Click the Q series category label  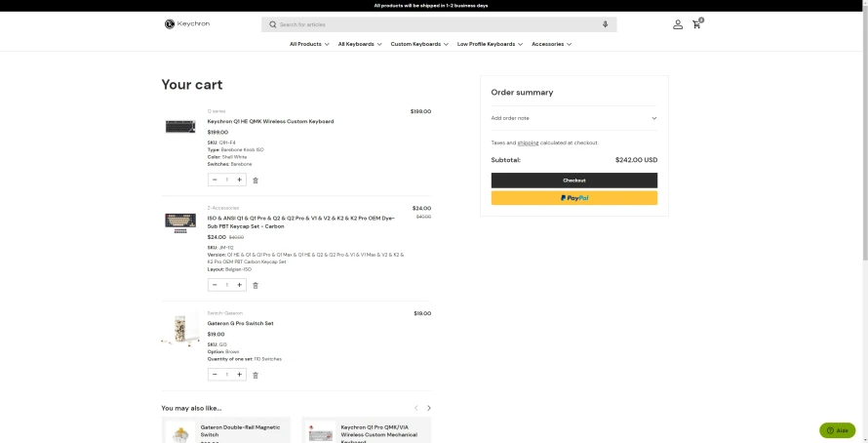pyautogui.click(x=217, y=111)
